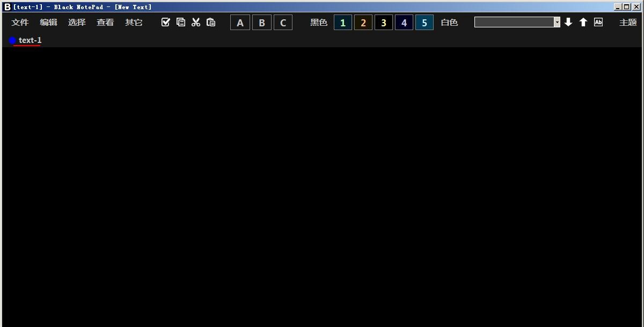
Task: Find next with the down arrow
Action: (568, 22)
